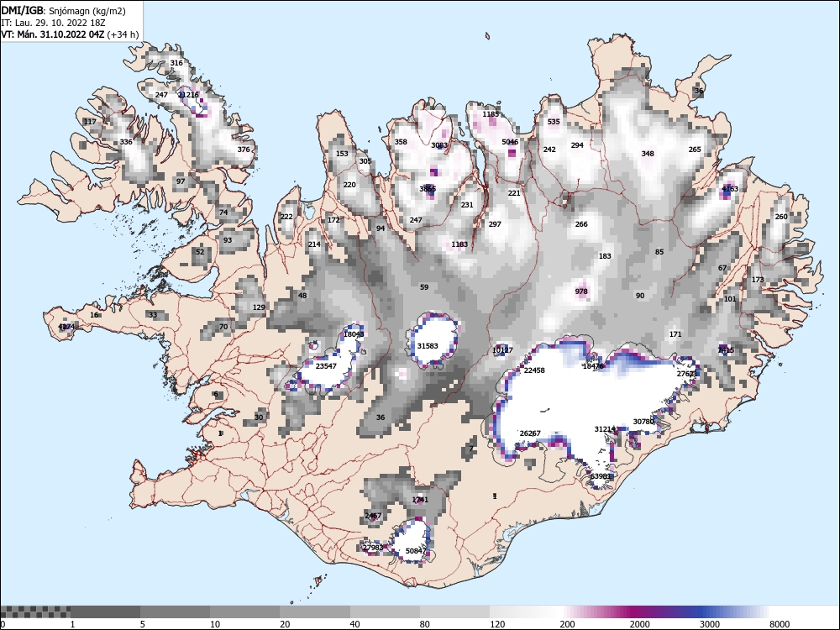Select the glacier value 18043

(354, 334)
